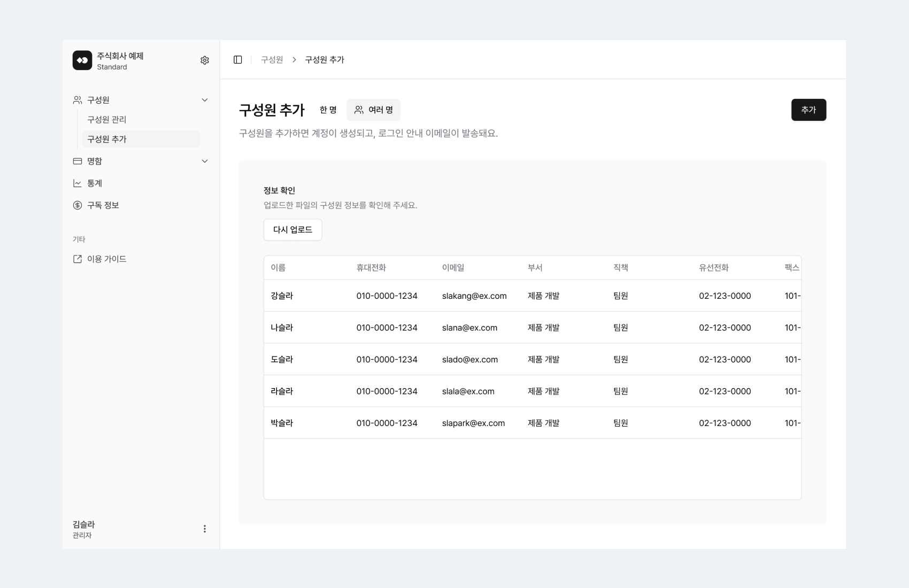Click email slana@ex.com
Viewport: 909px width, 588px height.
pos(469,328)
